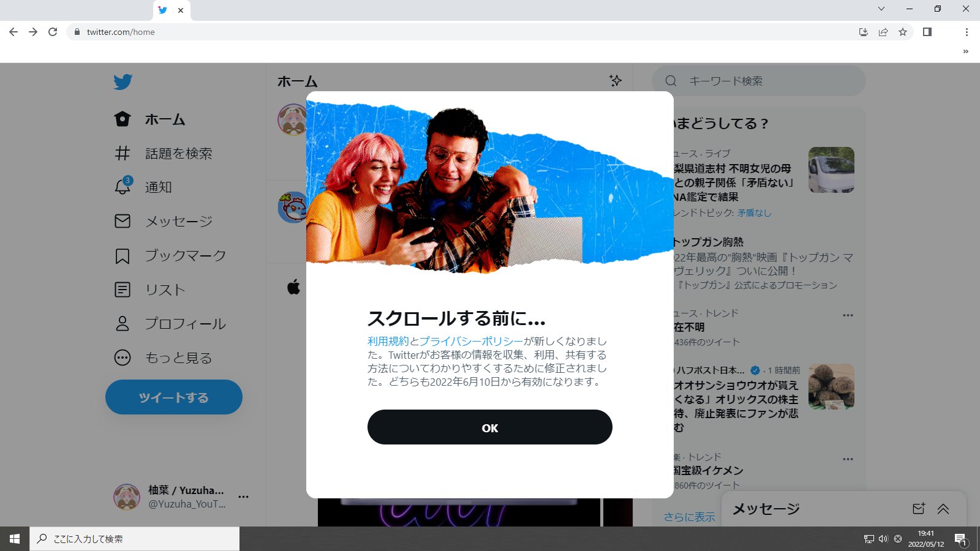Open notifications via the bell icon
The image size is (980, 551).
pos(123,186)
